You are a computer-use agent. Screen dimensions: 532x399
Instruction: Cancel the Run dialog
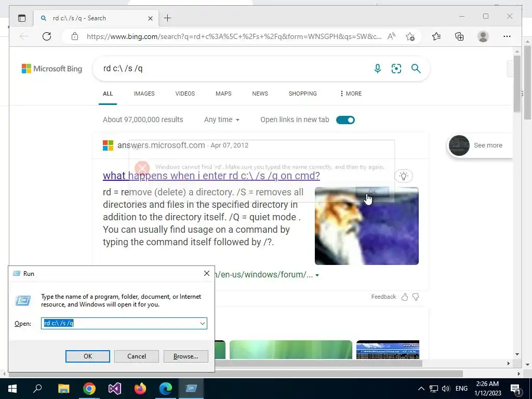pyautogui.click(x=137, y=356)
